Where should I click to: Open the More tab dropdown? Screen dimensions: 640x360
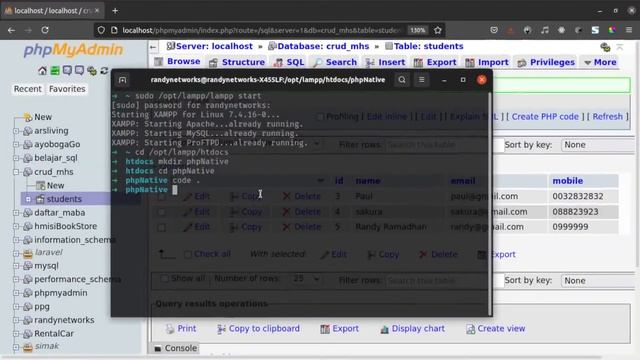(x=600, y=62)
